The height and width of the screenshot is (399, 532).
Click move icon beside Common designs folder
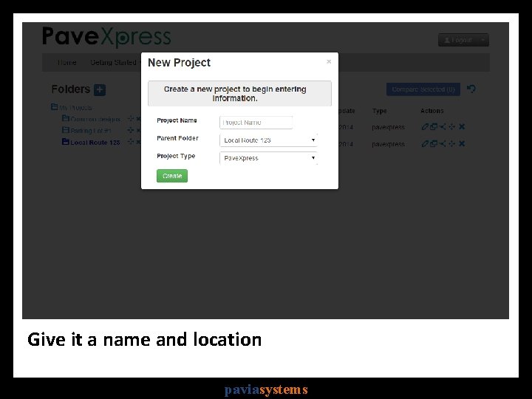[131, 119]
